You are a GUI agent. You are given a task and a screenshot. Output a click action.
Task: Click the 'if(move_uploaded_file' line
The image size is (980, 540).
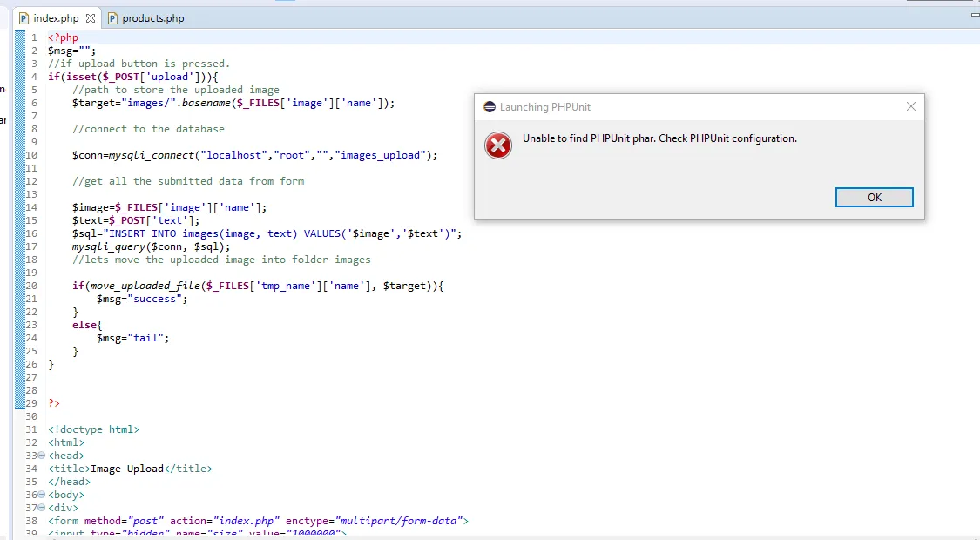pyautogui.click(x=258, y=286)
